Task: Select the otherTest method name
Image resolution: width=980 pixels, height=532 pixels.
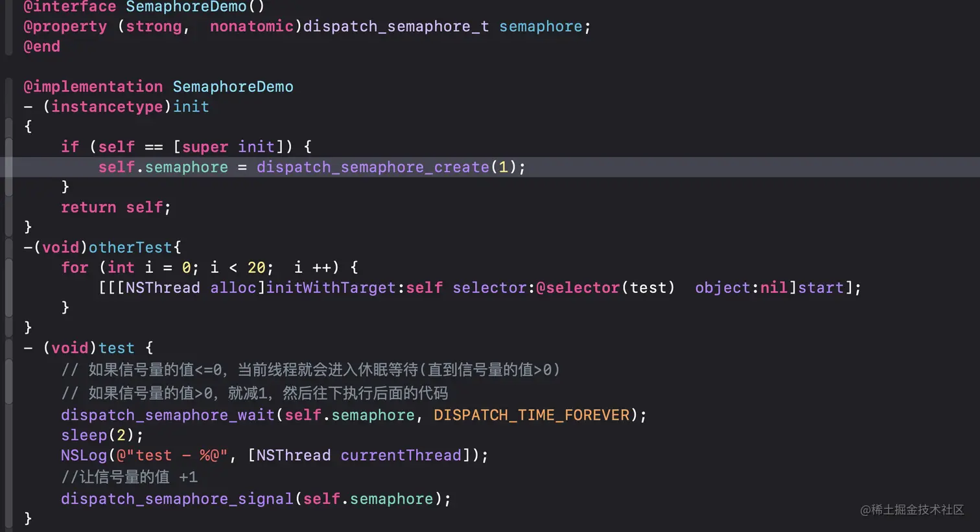Action: click(x=130, y=248)
